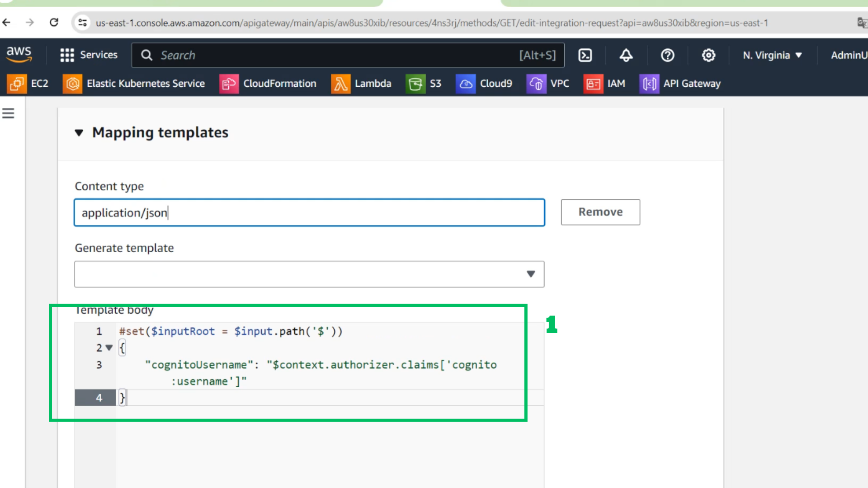Open the Generate template dropdown
The height and width of the screenshot is (488, 868).
click(x=309, y=274)
